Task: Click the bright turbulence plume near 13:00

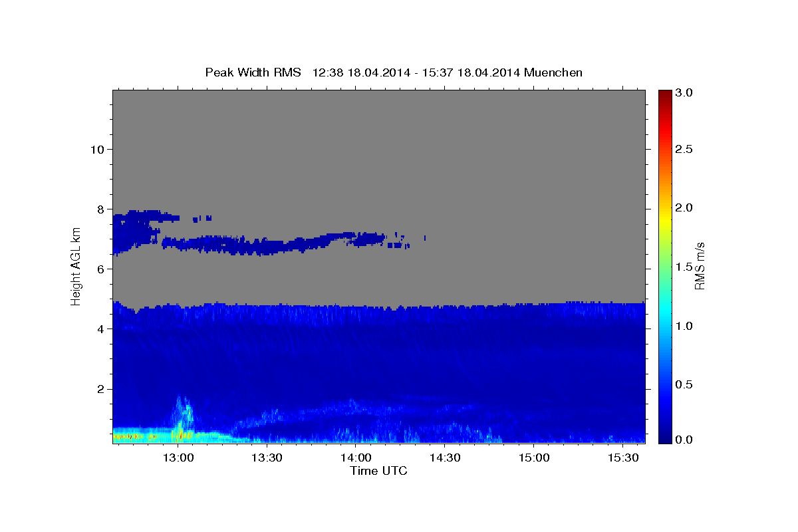Action: click(182, 418)
